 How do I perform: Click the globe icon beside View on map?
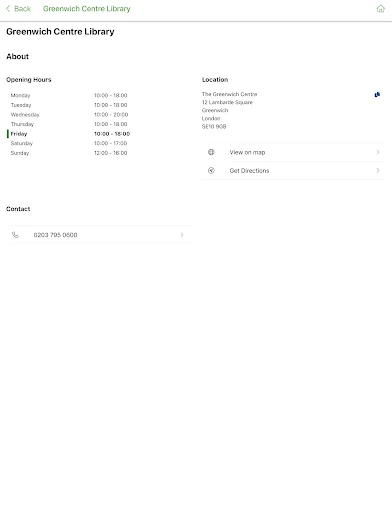(211, 152)
